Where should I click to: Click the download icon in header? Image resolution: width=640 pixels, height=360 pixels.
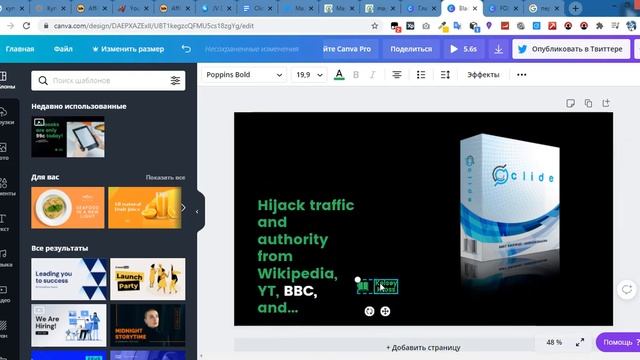point(498,49)
